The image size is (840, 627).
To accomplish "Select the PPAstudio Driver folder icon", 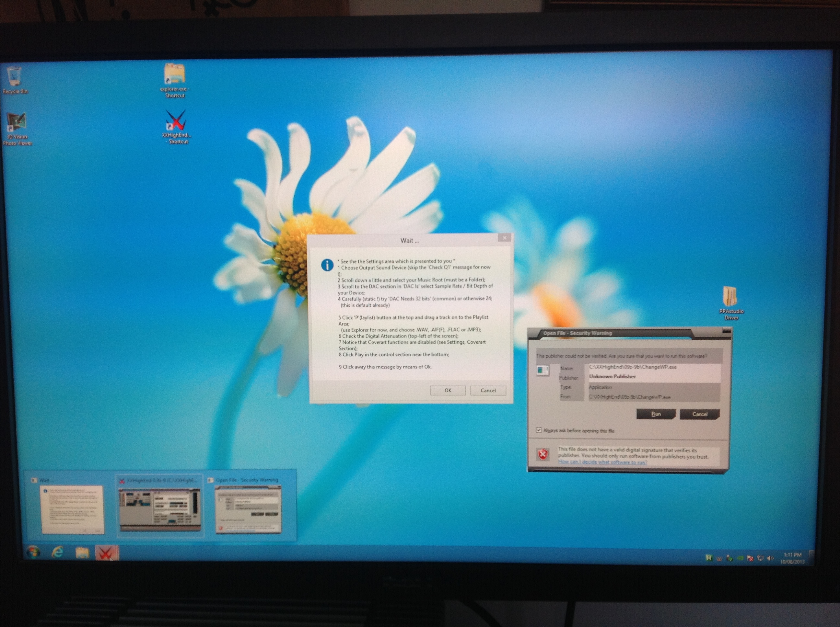I will [731, 302].
